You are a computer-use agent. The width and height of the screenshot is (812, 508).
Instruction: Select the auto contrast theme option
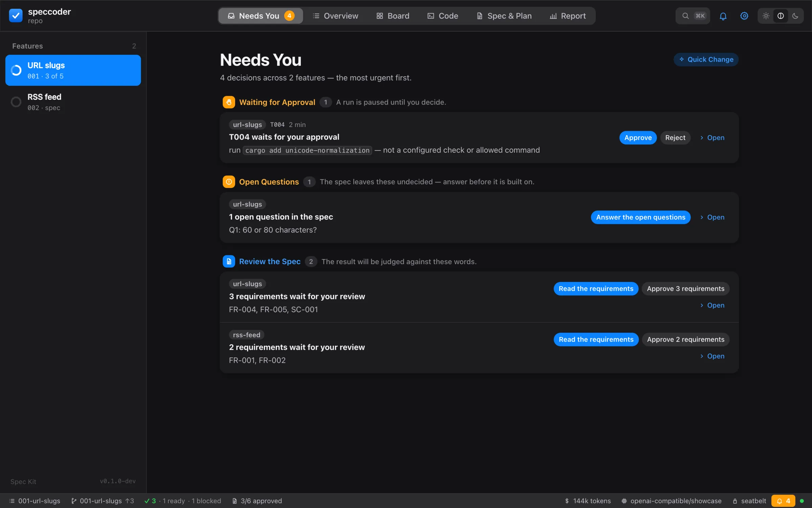tap(781, 16)
